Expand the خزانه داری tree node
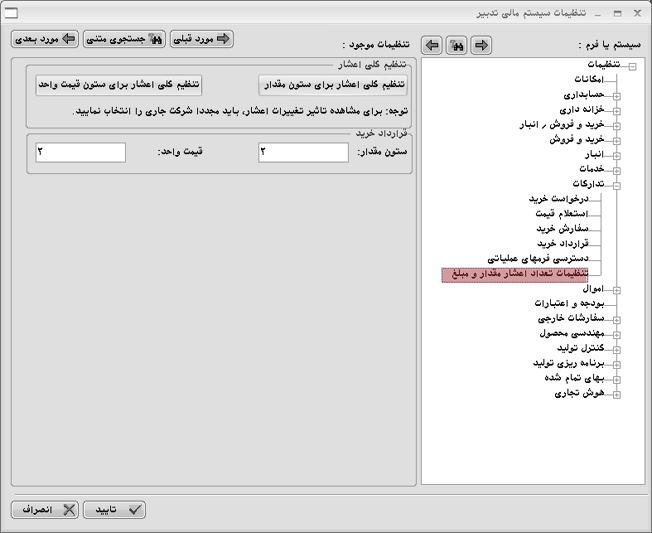Image resolution: width=652 pixels, height=533 pixels. (x=617, y=111)
